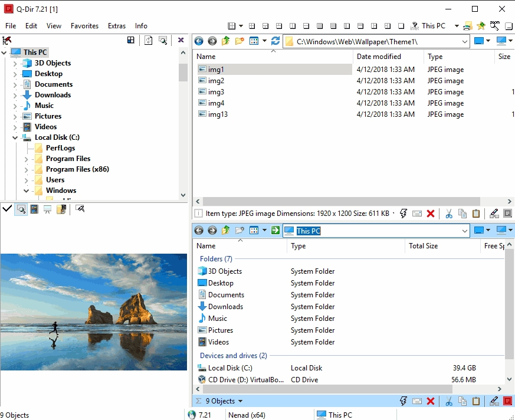Select the two side-by-side panes layout
Screen dimensions: 515x420
(293, 26)
